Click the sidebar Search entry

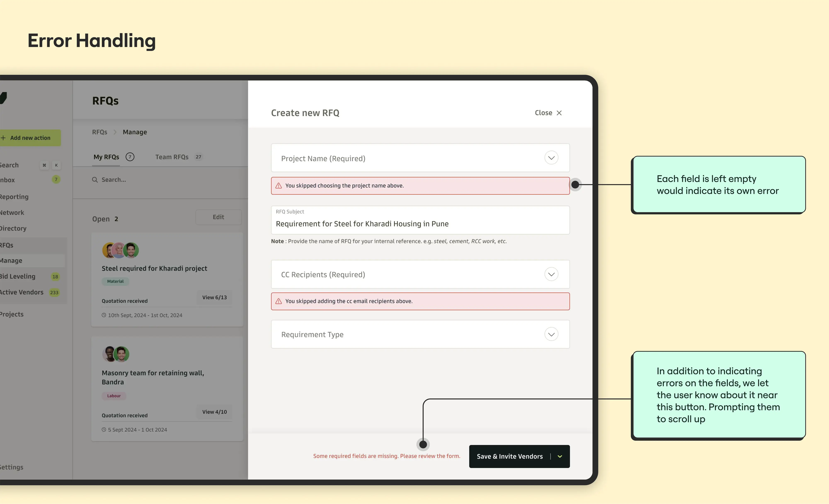9,165
